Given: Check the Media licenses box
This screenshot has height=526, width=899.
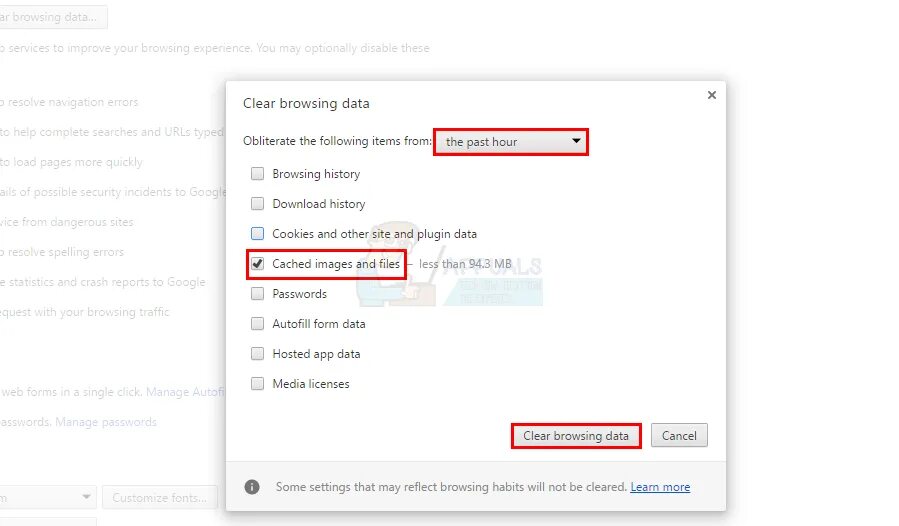Looking at the screenshot, I should coord(257,384).
